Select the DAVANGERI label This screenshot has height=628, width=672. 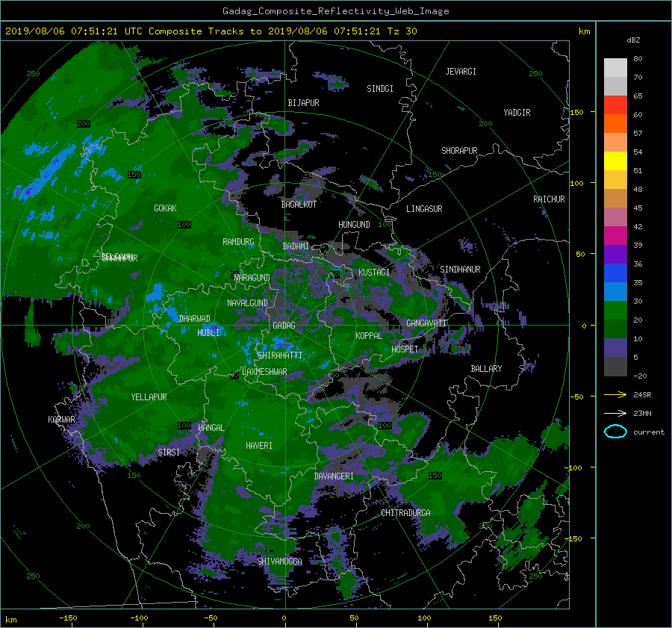click(x=334, y=476)
